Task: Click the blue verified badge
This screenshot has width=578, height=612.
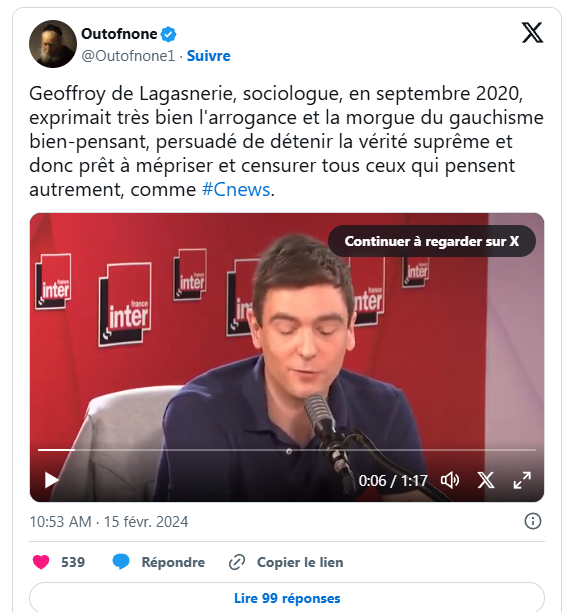Action: click(169, 34)
